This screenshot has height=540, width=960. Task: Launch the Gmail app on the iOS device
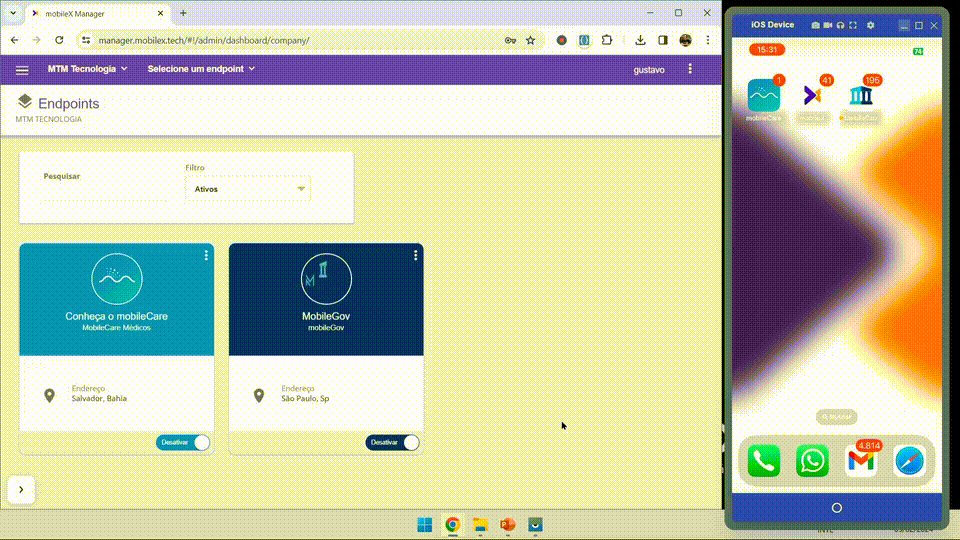pos(861,460)
